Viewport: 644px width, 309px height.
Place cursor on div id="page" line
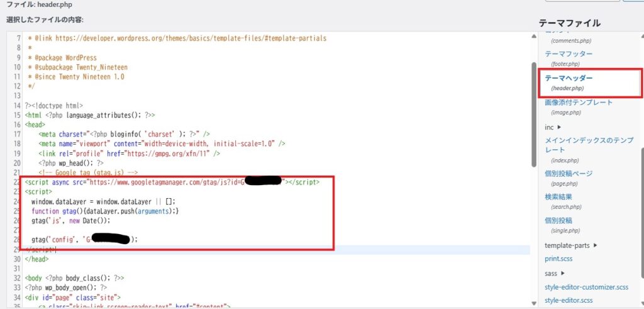73,297
